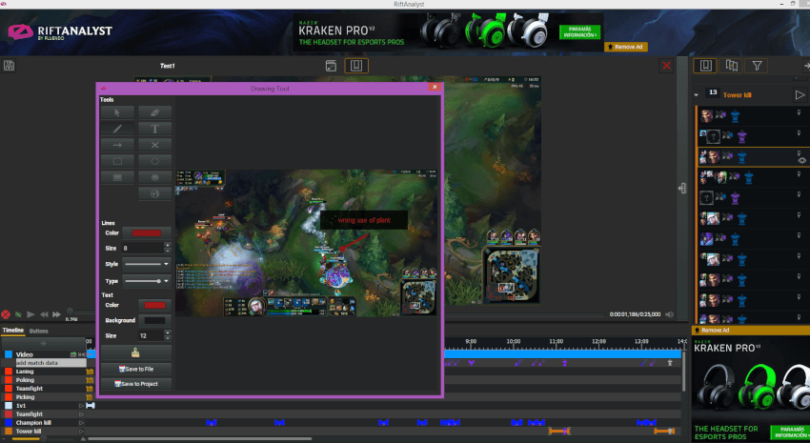This screenshot has width=810, height=443.
Task: Toggle lower Teamfight row play marker
Action: tap(81, 414)
